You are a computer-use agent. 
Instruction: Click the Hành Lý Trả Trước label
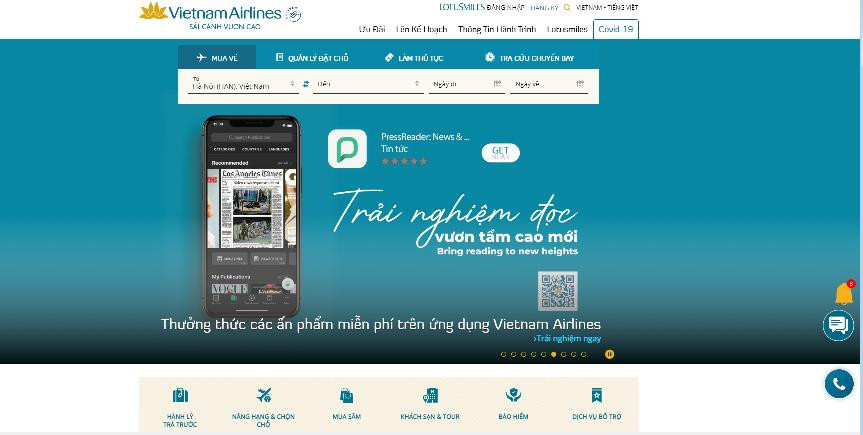tap(179, 420)
